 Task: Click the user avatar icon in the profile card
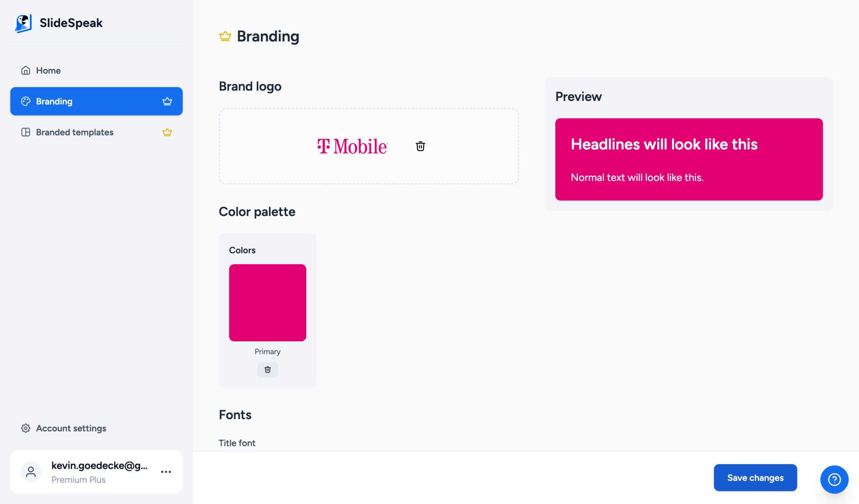click(x=31, y=472)
